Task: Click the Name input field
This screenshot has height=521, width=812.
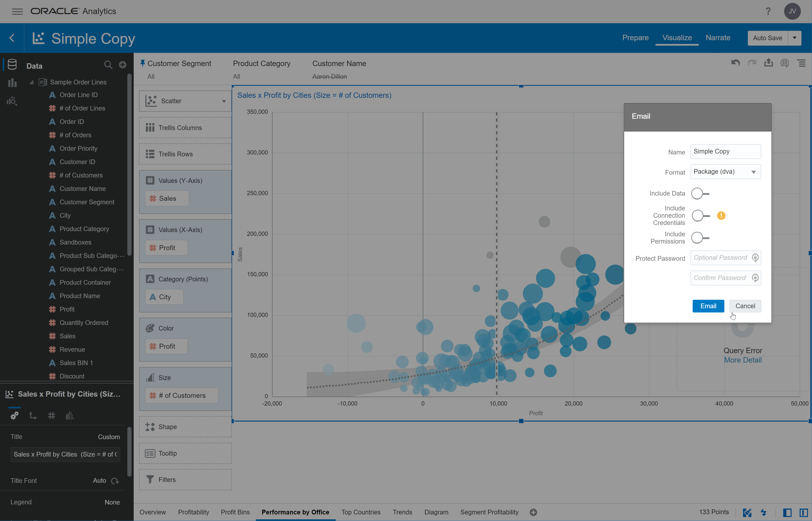Action: [x=726, y=152]
